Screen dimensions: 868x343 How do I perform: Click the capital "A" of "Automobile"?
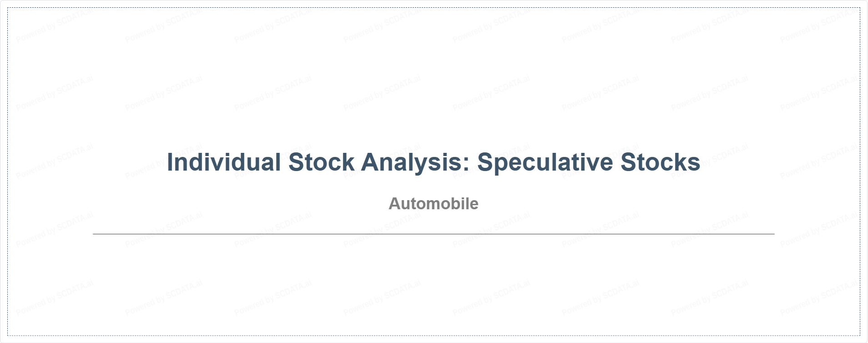pos(394,204)
